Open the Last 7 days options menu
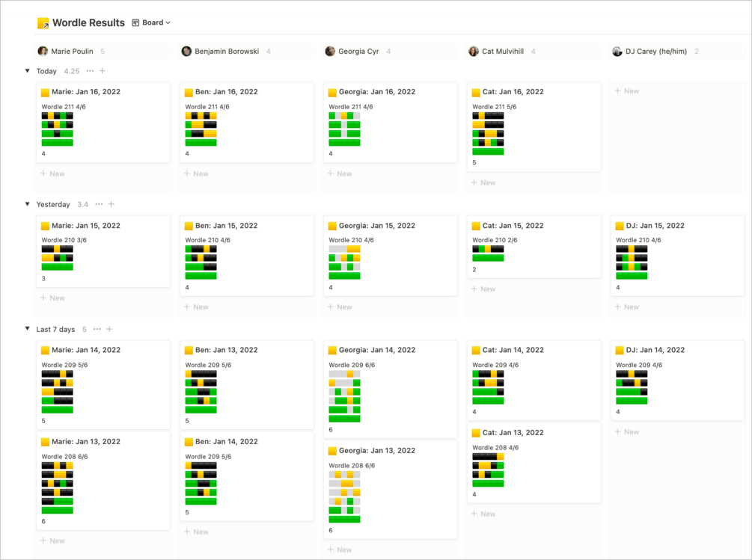The image size is (752, 560). pos(97,329)
